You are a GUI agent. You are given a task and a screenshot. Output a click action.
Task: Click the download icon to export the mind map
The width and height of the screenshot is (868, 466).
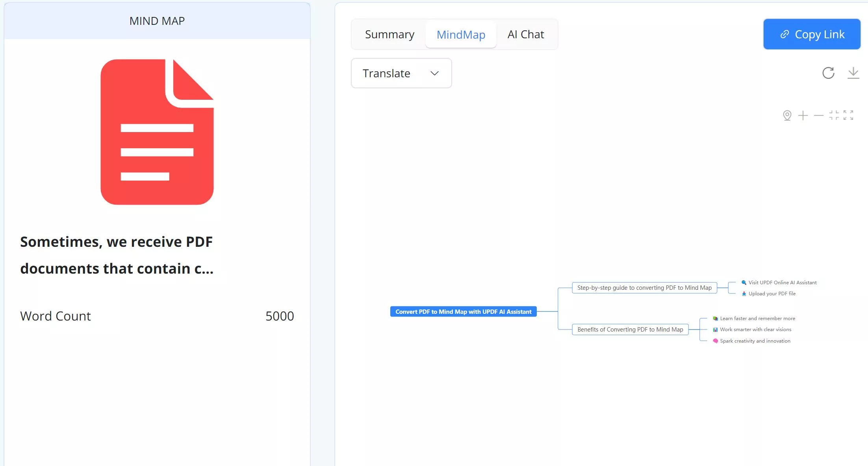coord(853,73)
